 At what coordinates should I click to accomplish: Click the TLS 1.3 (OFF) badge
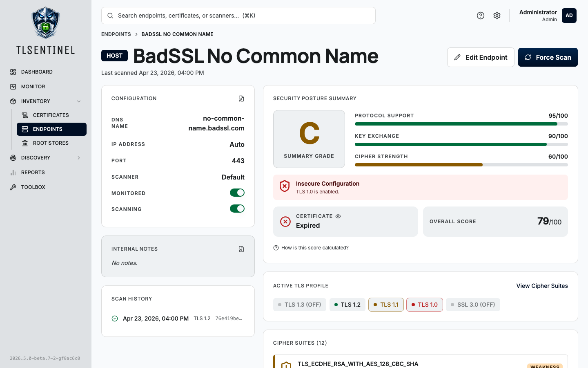pos(300,305)
